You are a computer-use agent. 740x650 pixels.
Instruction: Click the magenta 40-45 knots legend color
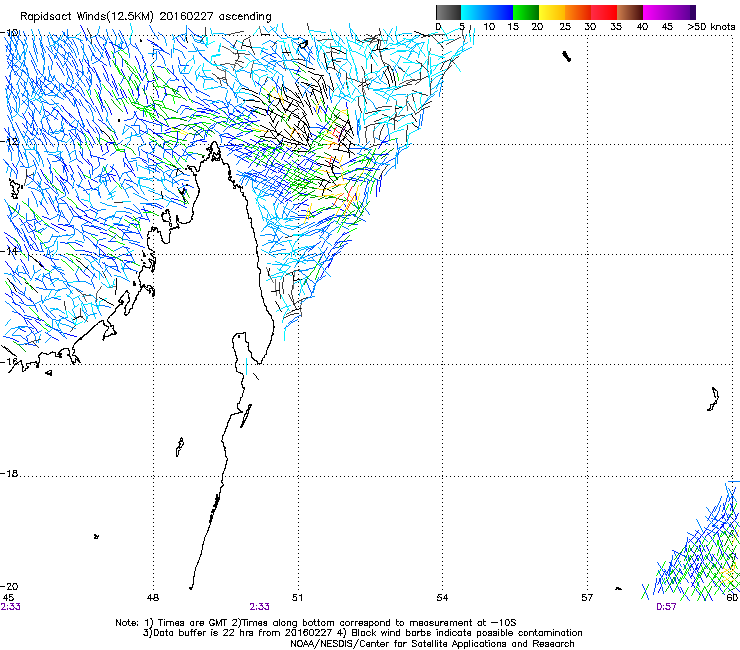coord(656,12)
